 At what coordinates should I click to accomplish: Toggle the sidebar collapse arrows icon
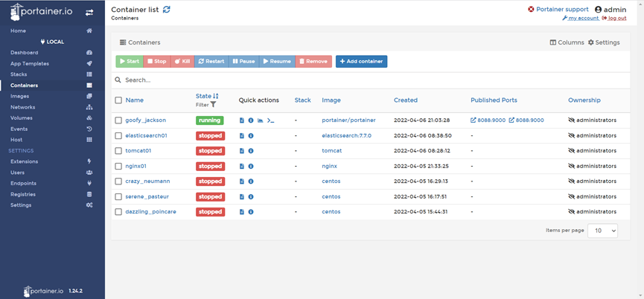click(89, 13)
